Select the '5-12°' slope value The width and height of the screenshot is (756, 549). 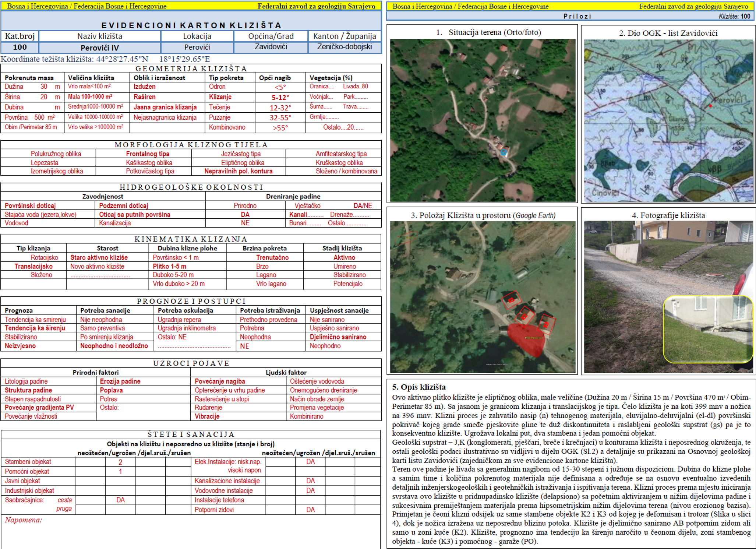tap(280, 98)
